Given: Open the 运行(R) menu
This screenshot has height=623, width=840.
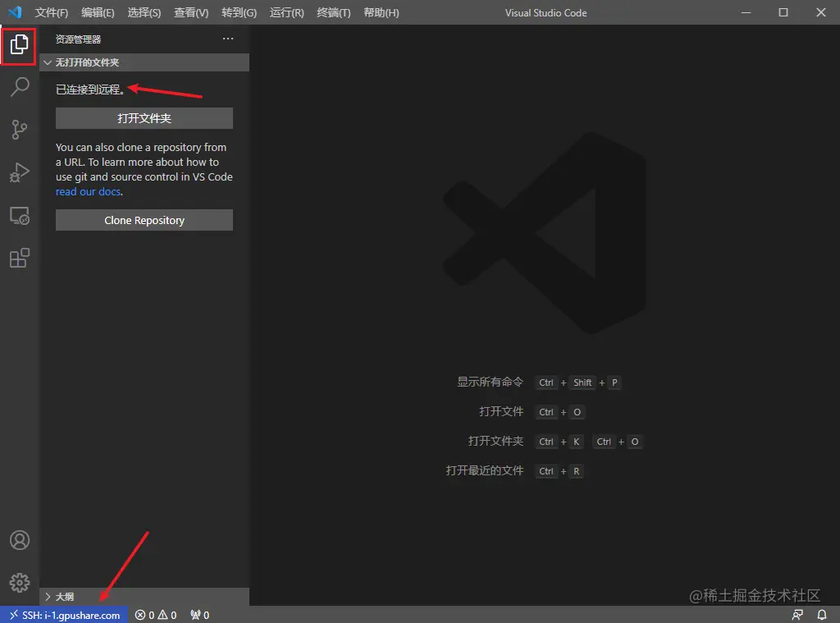Looking at the screenshot, I should click(286, 12).
